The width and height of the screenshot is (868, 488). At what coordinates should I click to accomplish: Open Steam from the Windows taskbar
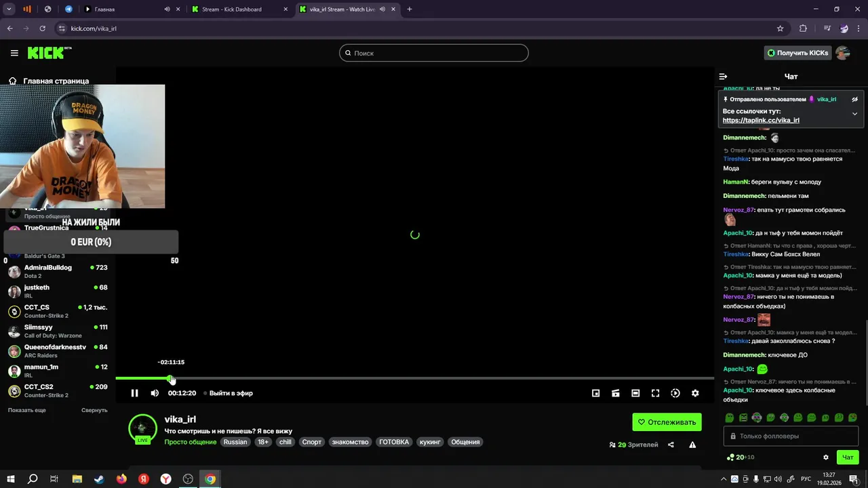pyautogui.click(x=99, y=479)
